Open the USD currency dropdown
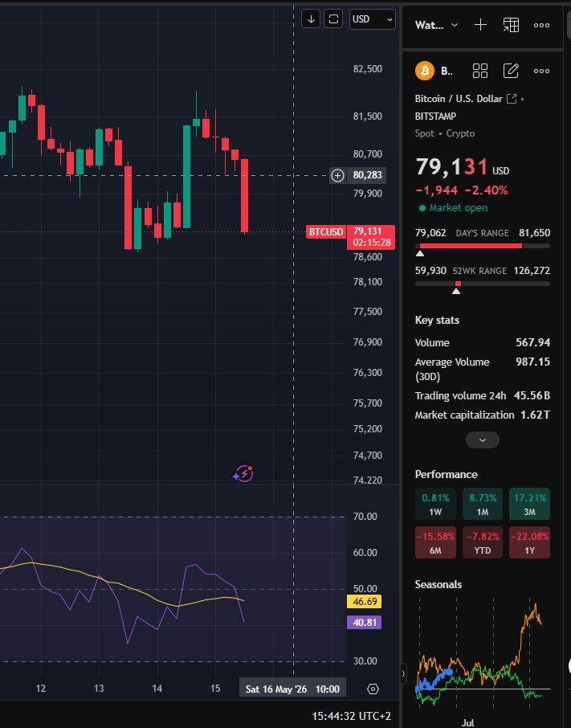This screenshot has height=728, width=571. (372, 19)
